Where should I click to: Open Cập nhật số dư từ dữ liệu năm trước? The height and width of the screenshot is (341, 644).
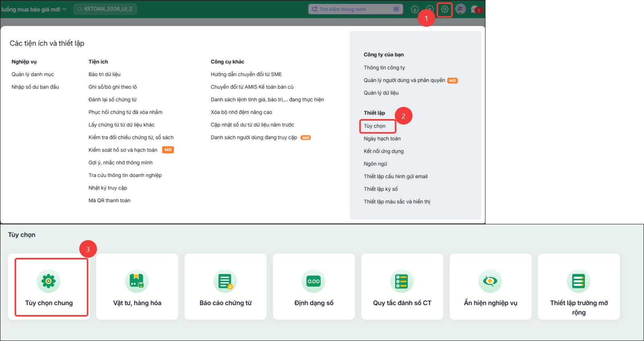pos(252,125)
